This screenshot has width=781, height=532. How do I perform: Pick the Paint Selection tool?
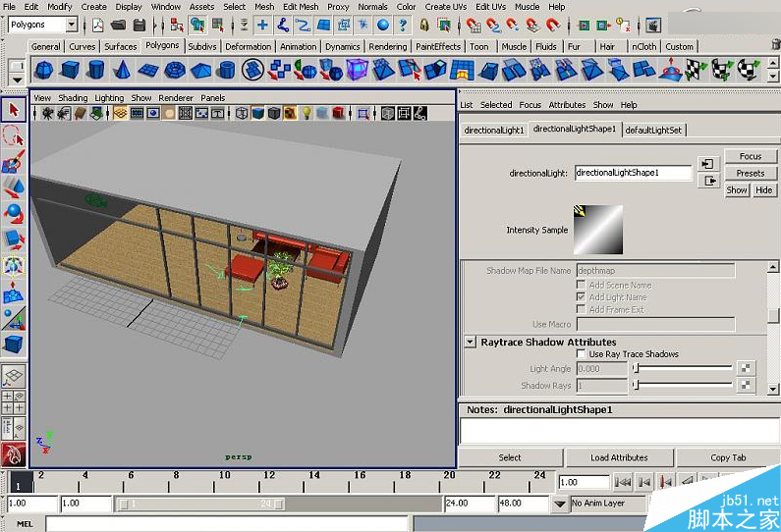tap(13, 161)
